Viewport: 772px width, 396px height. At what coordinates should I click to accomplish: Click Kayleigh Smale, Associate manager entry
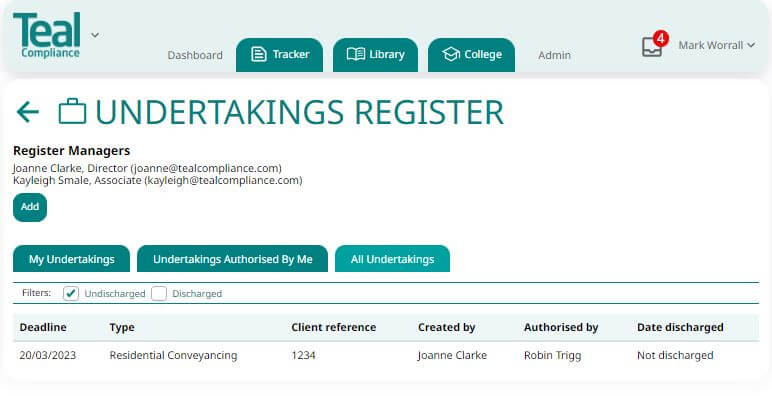158,180
